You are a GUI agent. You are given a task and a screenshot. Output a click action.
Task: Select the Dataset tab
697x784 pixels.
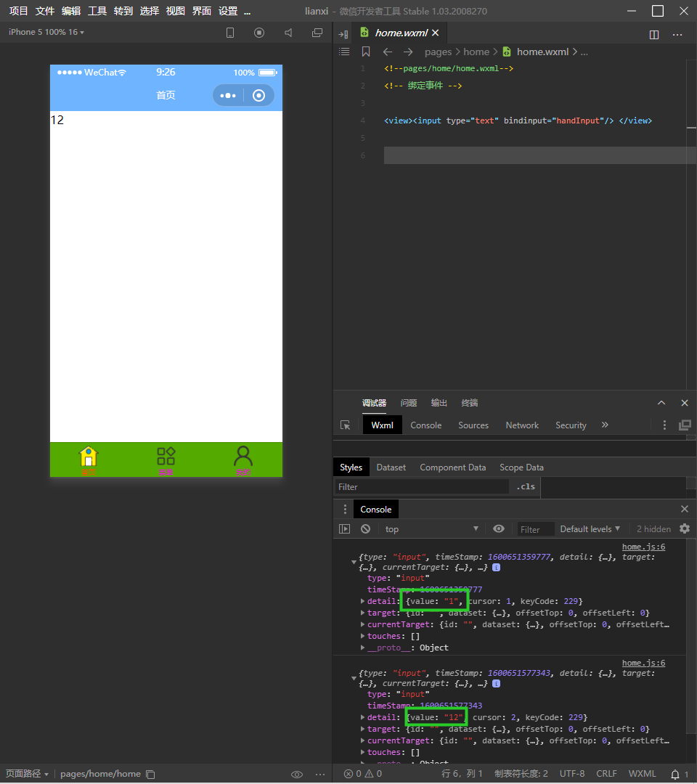(x=391, y=467)
